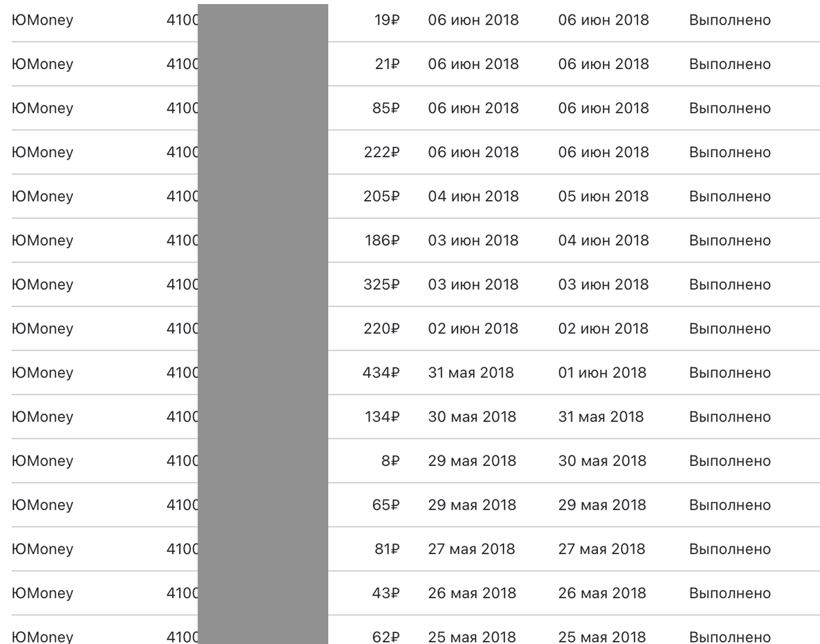Click the 8₽ payout amount
Image resolution: width=820 pixels, height=644 pixels.
(x=391, y=461)
